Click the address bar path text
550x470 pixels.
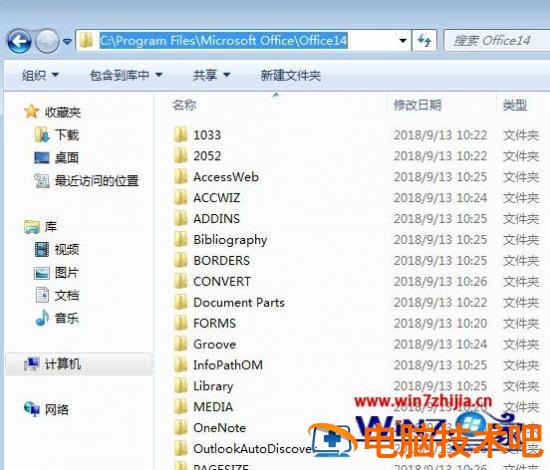point(223,40)
